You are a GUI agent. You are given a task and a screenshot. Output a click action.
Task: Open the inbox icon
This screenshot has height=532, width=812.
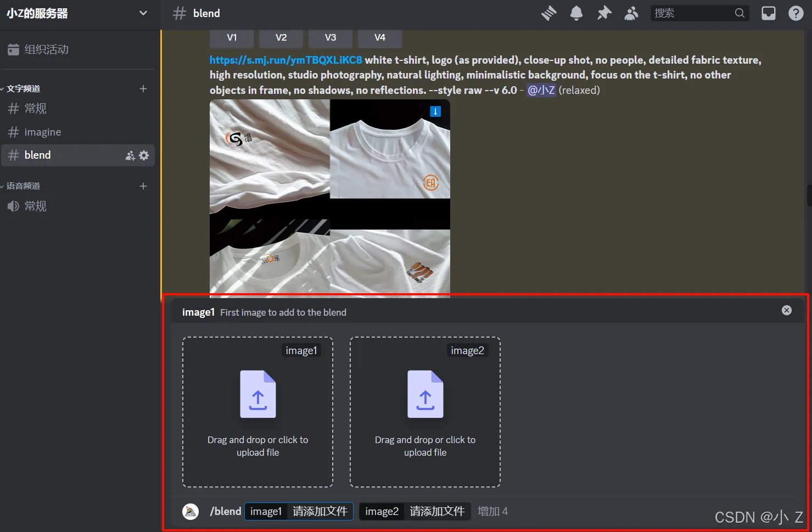tap(768, 13)
